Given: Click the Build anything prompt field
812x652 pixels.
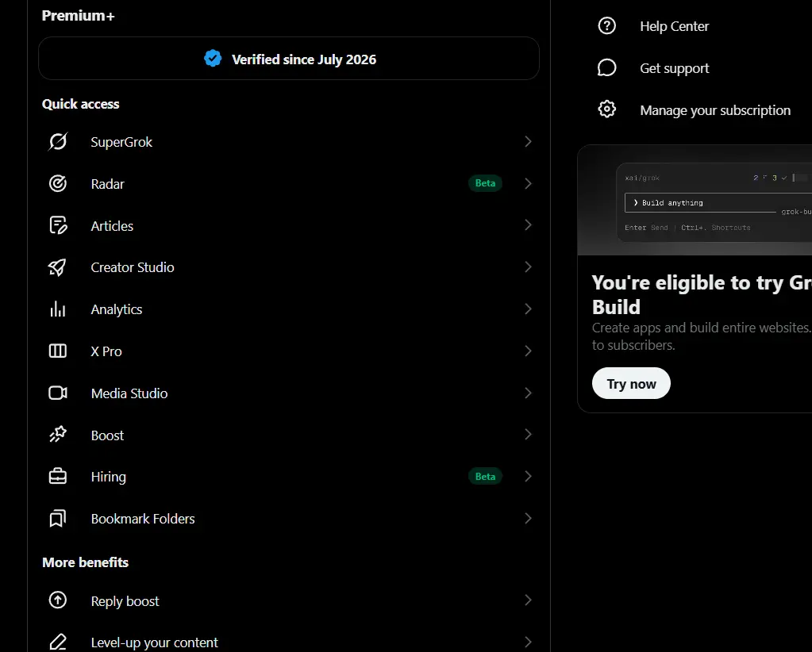Looking at the screenshot, I should pyautogui.click(x=718, y=203).
